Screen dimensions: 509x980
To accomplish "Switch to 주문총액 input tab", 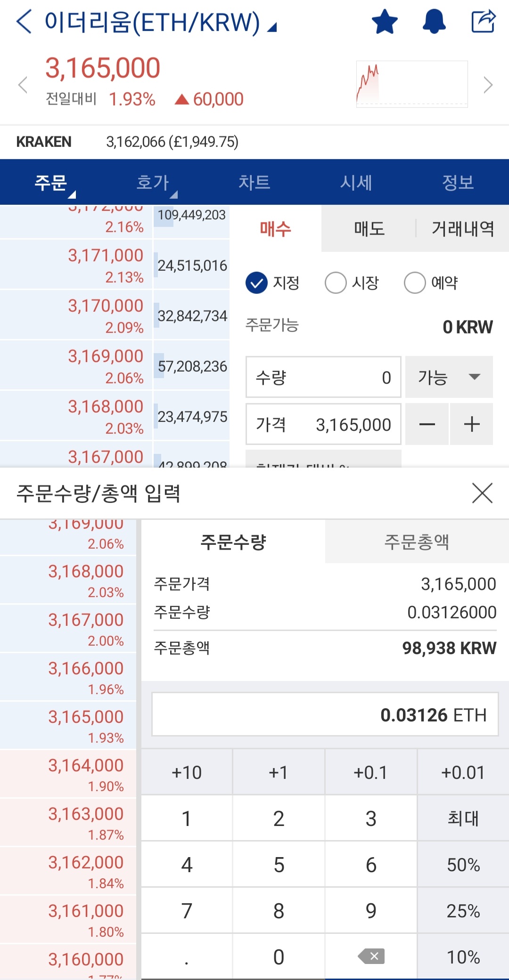I will tap(417, 542).
